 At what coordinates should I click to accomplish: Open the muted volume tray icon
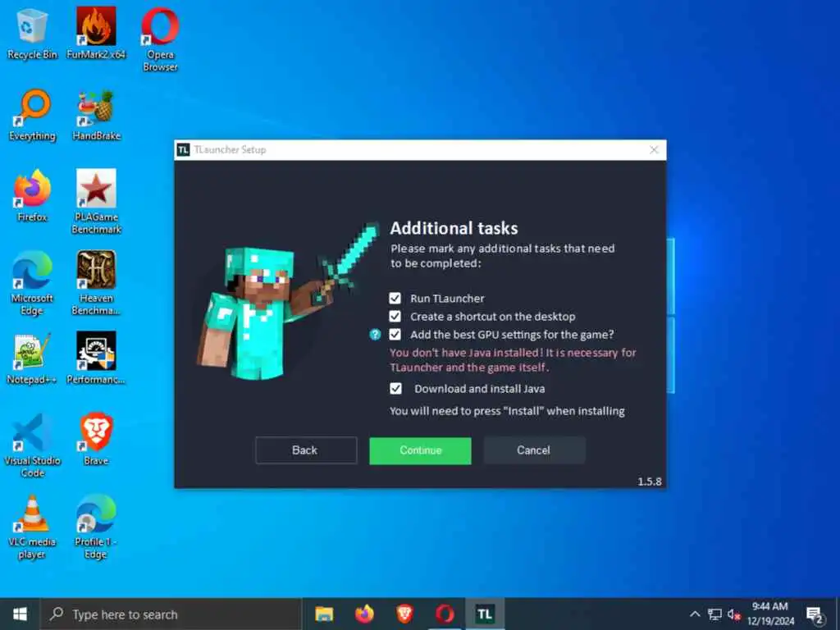click(734, 614)
